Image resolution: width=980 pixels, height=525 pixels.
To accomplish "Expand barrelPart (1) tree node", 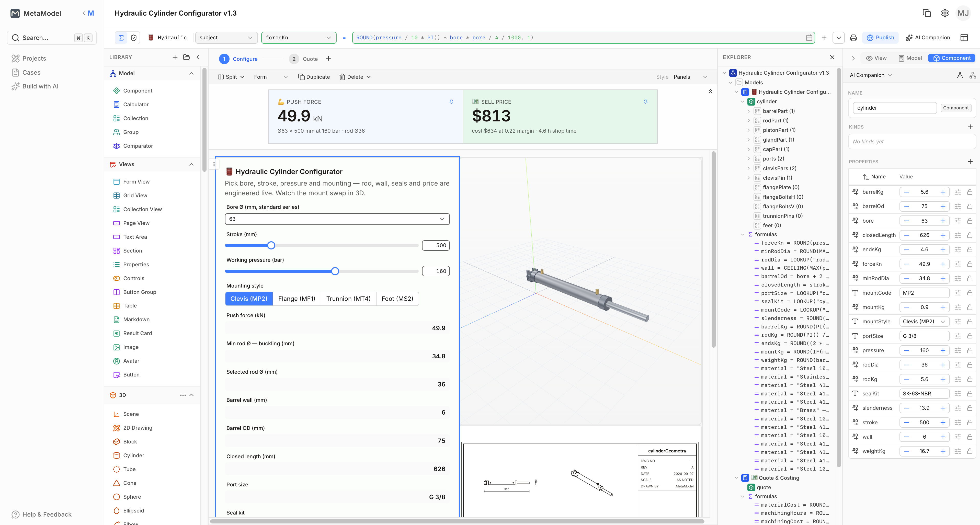I will (749, 111).
